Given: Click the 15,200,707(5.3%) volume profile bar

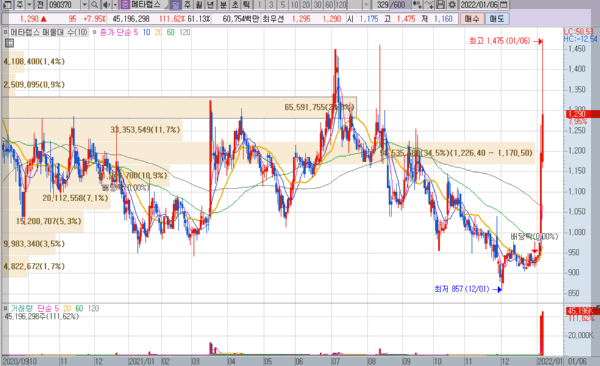Looking at the screenshot, I should coord(43,221).
